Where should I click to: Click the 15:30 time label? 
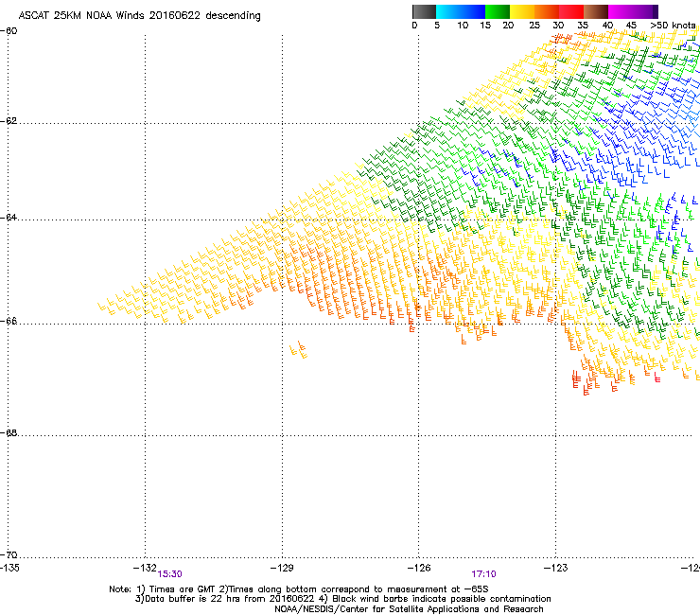coord(169,574)
